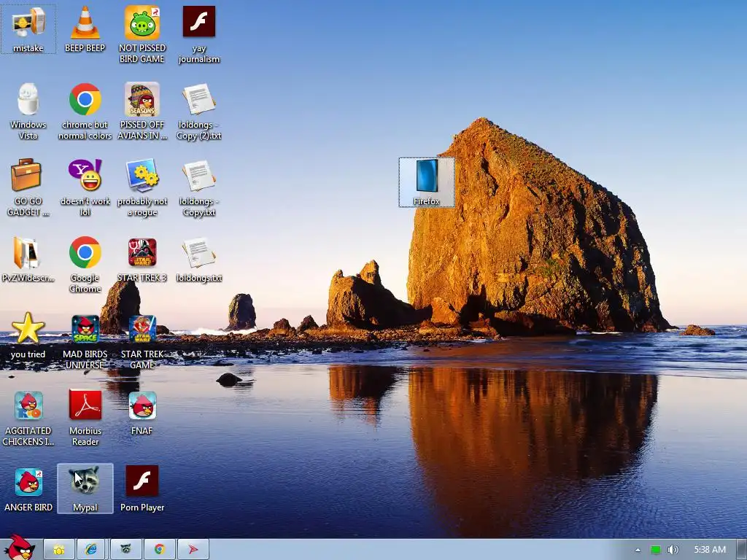
Task: Open the BEEP BEEP traffic cone icon
Action: pos(85,29)
